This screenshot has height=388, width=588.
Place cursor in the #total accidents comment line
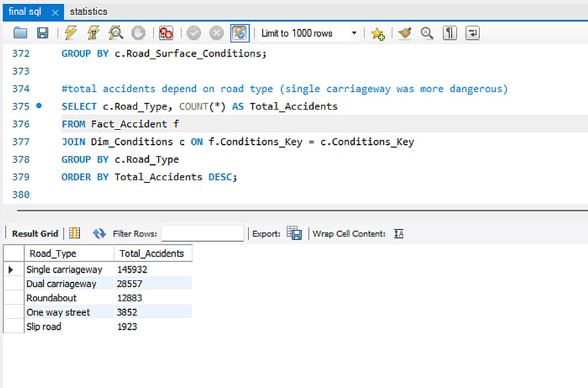pos(285,89)
